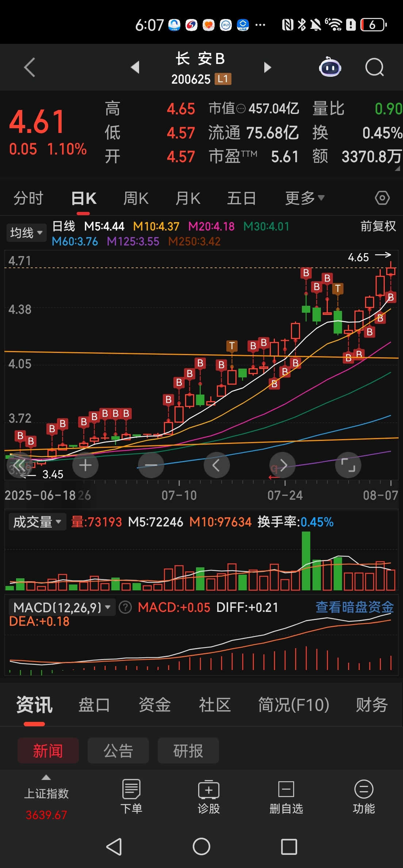This screenshot has width=403, height=868.
Task: Tap the stock code 200625
Action: tap(191, 79)
